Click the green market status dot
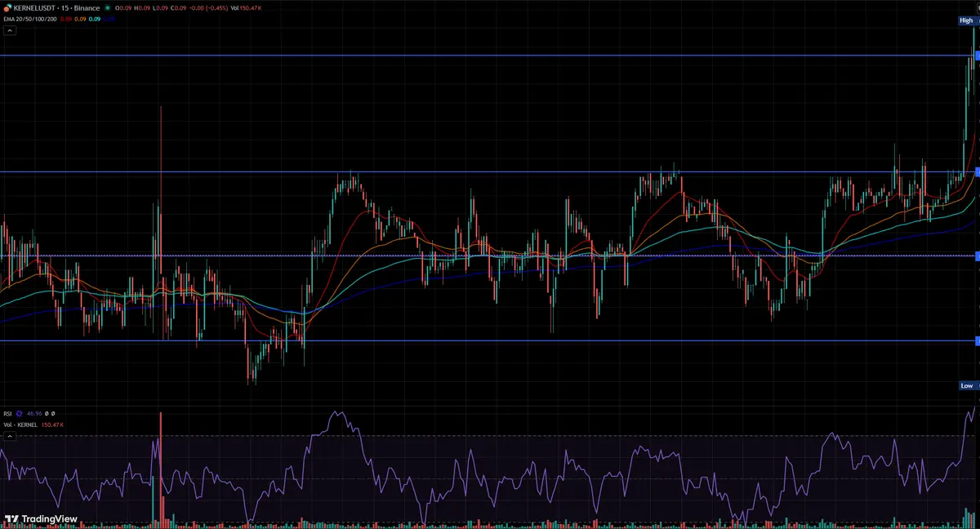 pos(108,8)
